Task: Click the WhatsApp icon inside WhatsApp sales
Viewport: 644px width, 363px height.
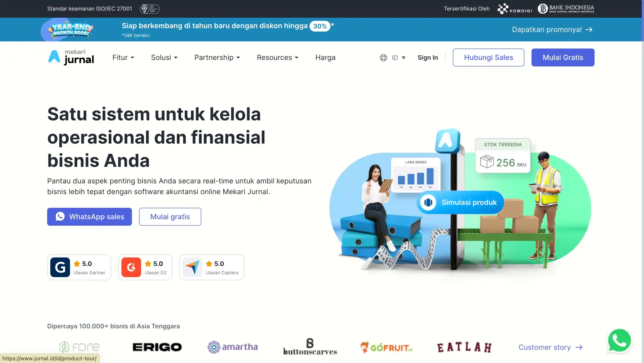Action: click(x=60, y=217)
